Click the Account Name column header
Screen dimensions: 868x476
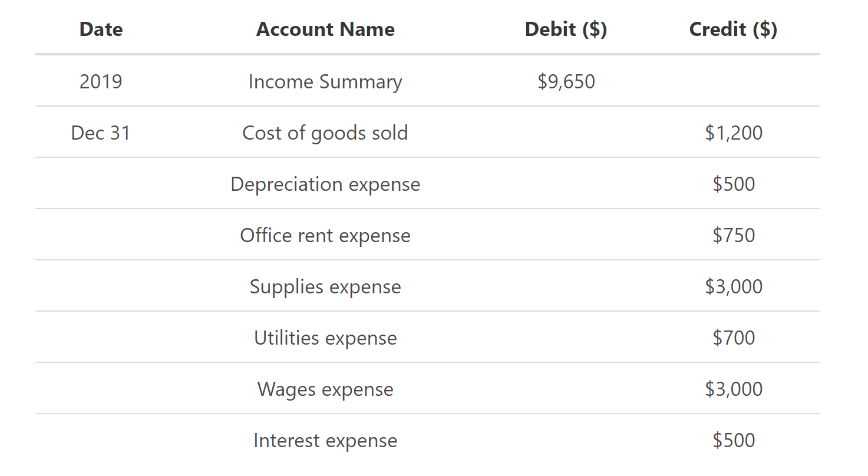325,29
